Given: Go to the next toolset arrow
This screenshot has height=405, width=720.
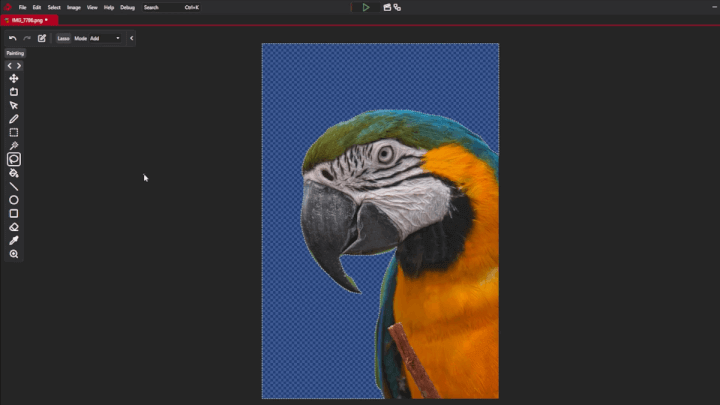Looking at the screenshot, I should tap(19, 66).
